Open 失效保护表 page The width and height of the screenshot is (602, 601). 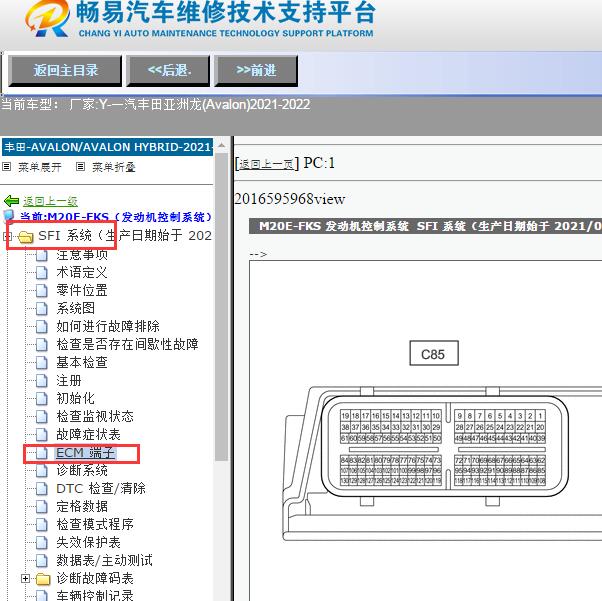click(x=88, y=543)
